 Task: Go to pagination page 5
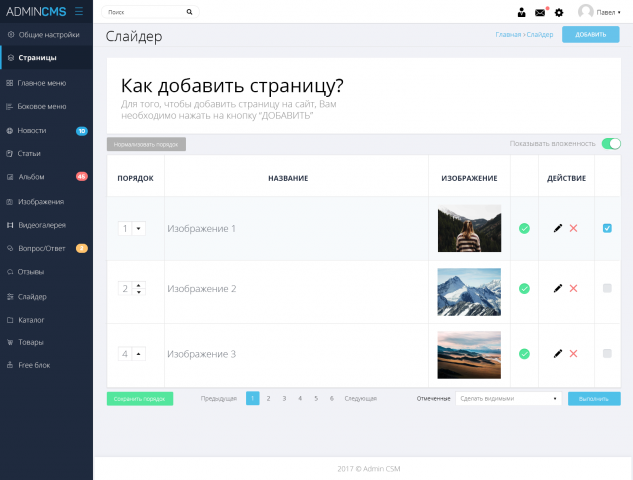(x=316, y=398)
